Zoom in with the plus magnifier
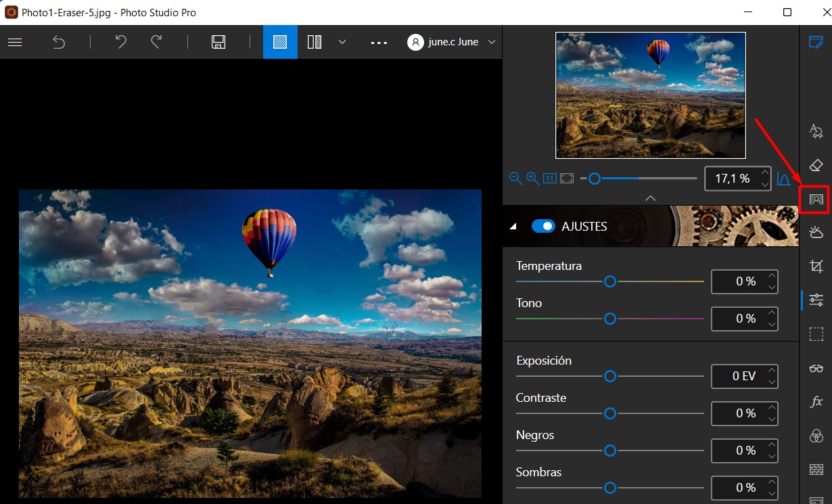 pyautogui.click(x=532, y=178)
